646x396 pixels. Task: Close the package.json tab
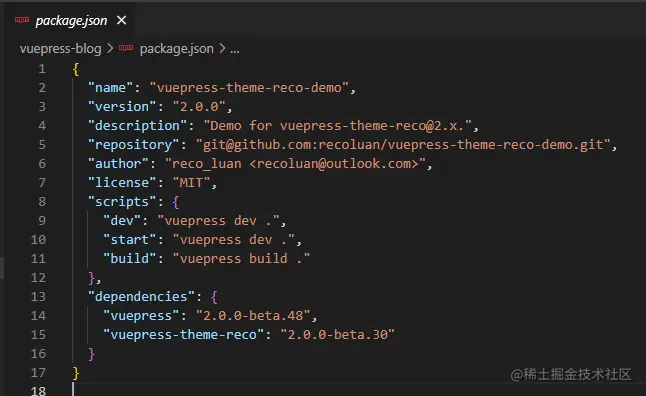[x=121, y=20]
